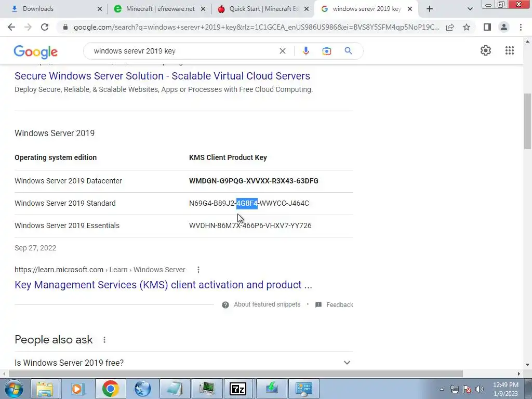Click Windows Server 2019 Standard cell

(65, 203)
